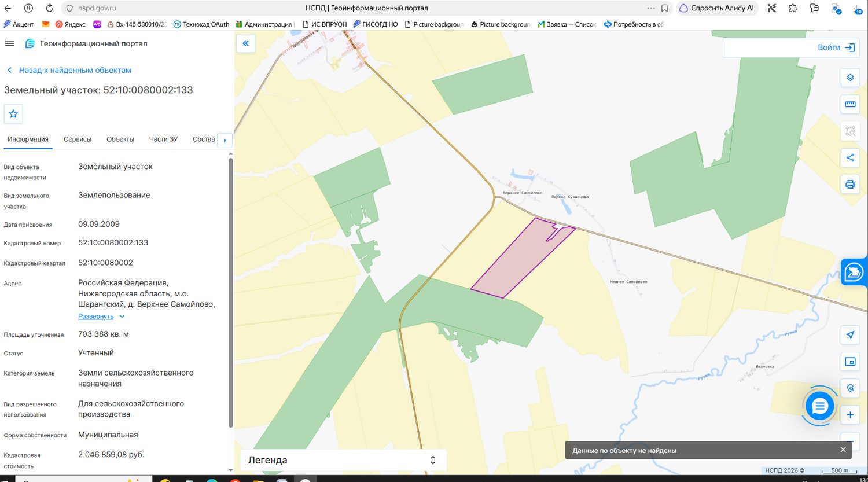Open the ИС ВПРУОН bookmark

coord(325,24)
